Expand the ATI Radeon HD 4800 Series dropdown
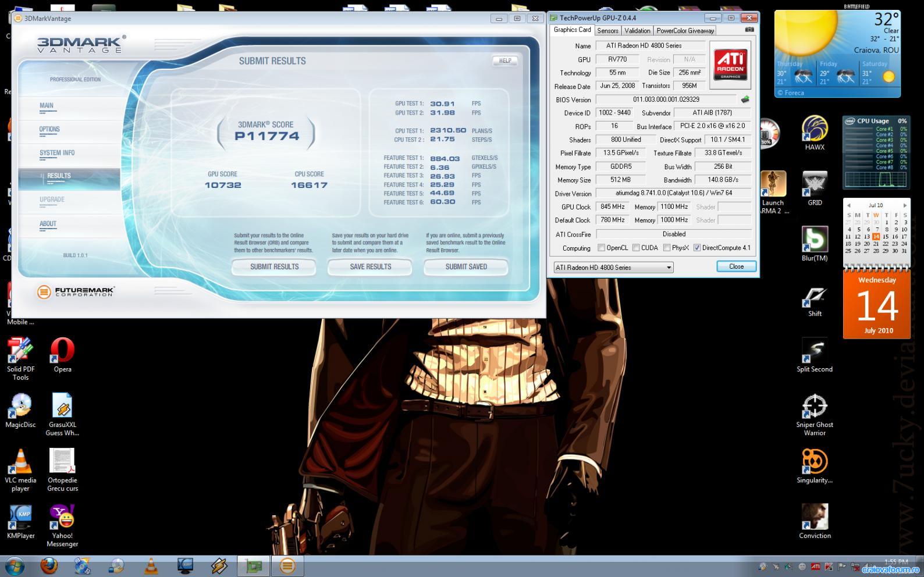 tap(669, 268)
